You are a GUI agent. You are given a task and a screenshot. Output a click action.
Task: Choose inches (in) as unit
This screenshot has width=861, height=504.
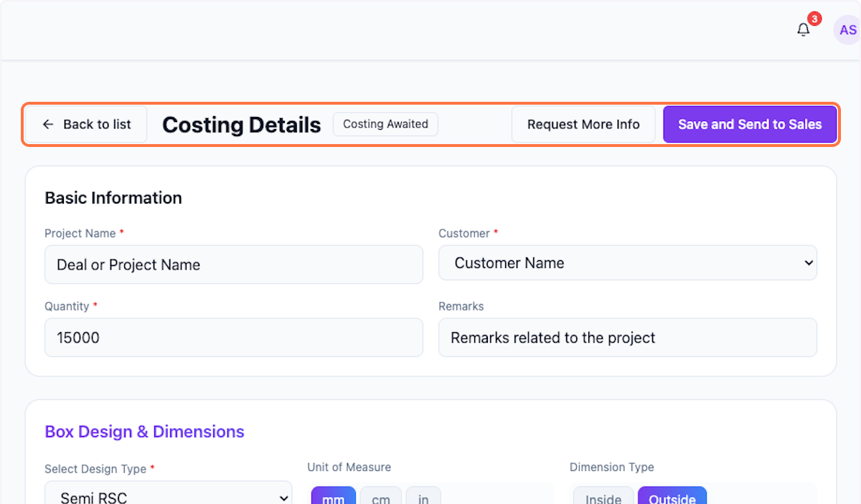(x=423, y=498)
